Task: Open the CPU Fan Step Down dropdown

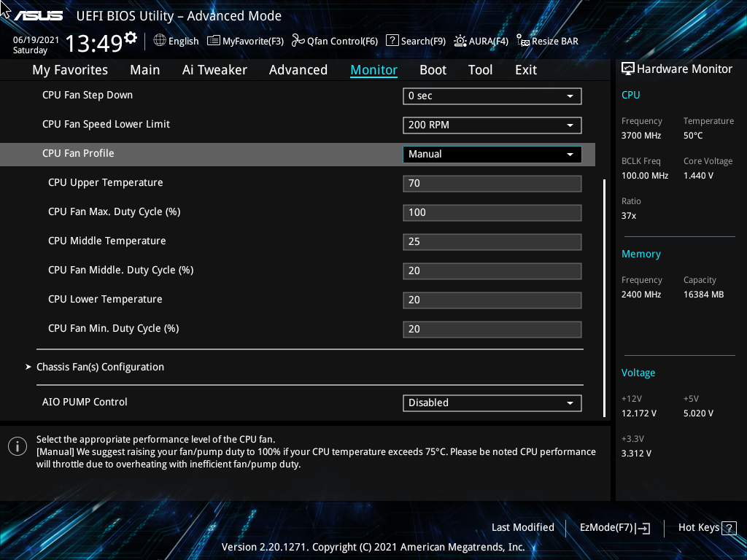Action: (x=492, y=96)
